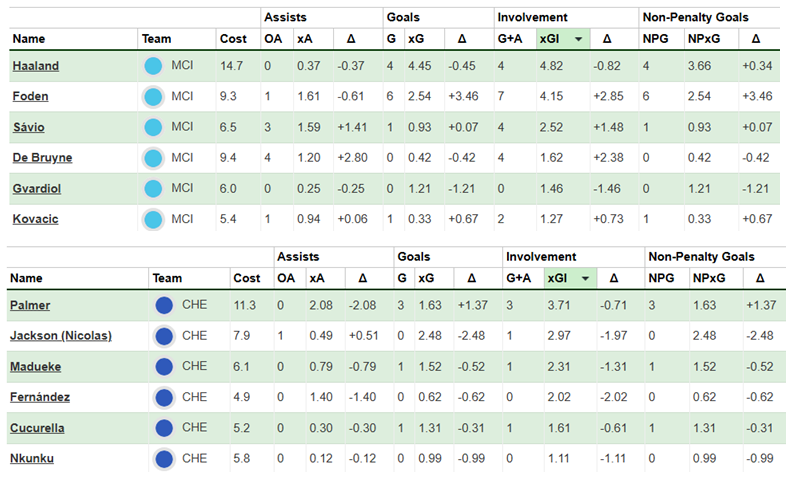Click the CHE team badge in Palmer's row
Viewport: 792px width, 478px height.
click(165, 306)
